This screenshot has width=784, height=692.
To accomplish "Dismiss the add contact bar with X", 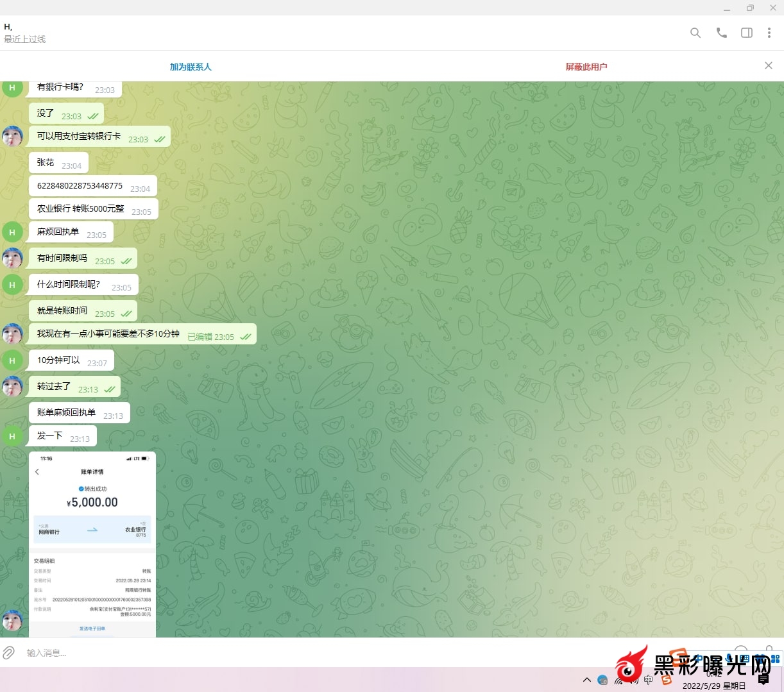I will [768, 65].
